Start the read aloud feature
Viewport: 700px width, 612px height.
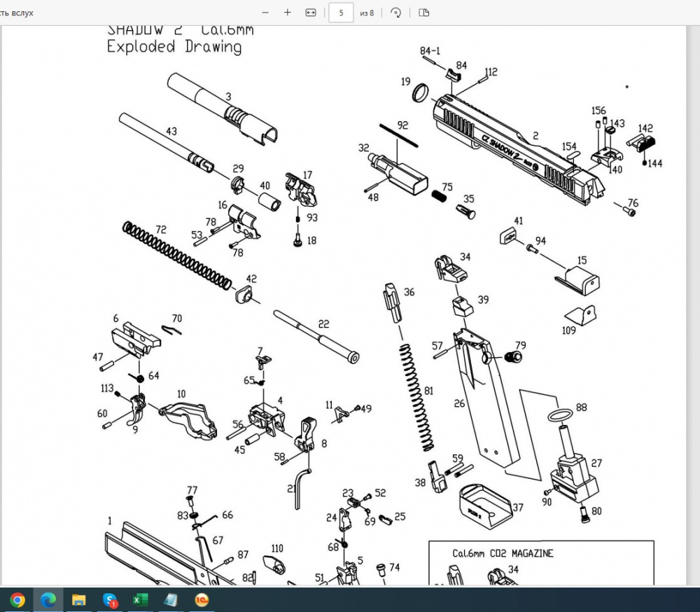(17, 13)
